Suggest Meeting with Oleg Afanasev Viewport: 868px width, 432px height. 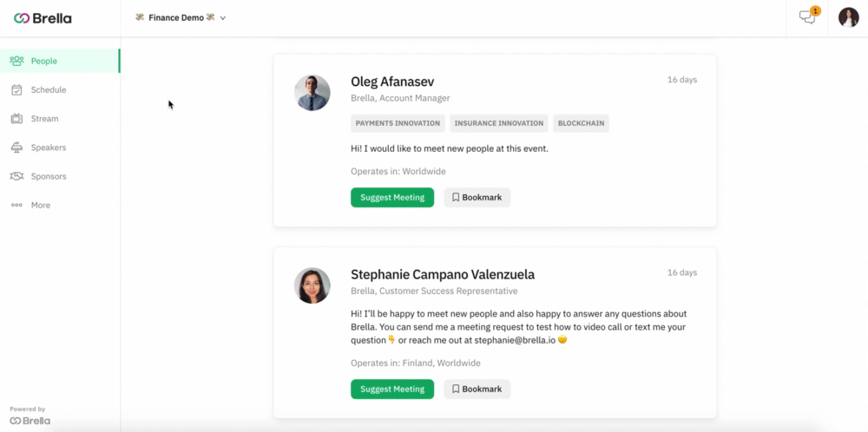[x=392, y=198]
